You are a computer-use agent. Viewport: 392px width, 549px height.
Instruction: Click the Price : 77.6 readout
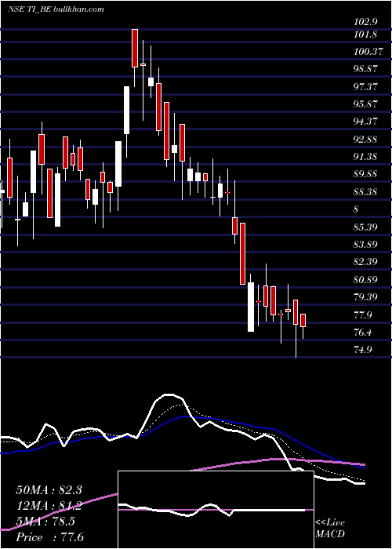[x=50, y=537]
